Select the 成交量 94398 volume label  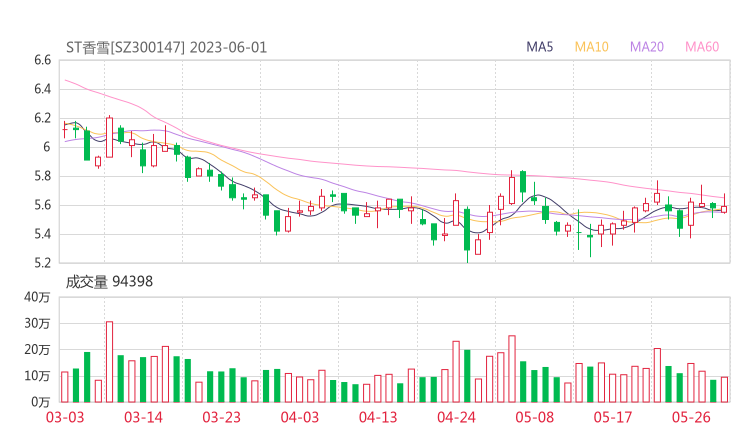click(x=109, y=282)
